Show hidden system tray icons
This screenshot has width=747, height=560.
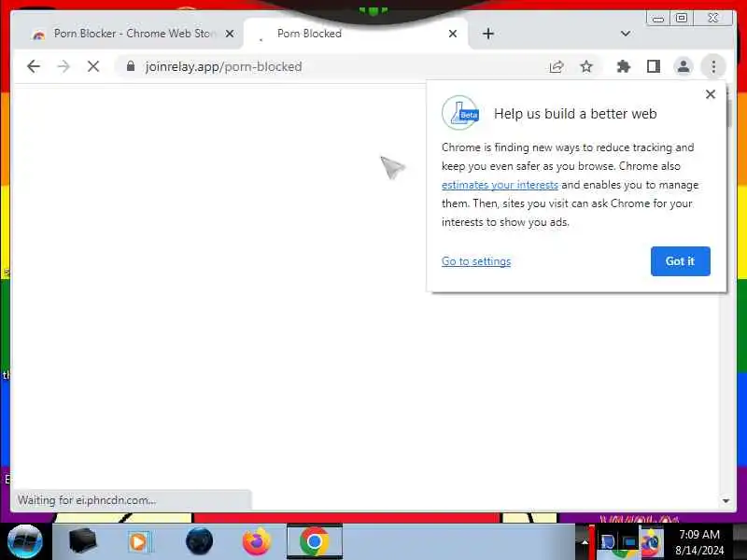(x=585, y=542)
